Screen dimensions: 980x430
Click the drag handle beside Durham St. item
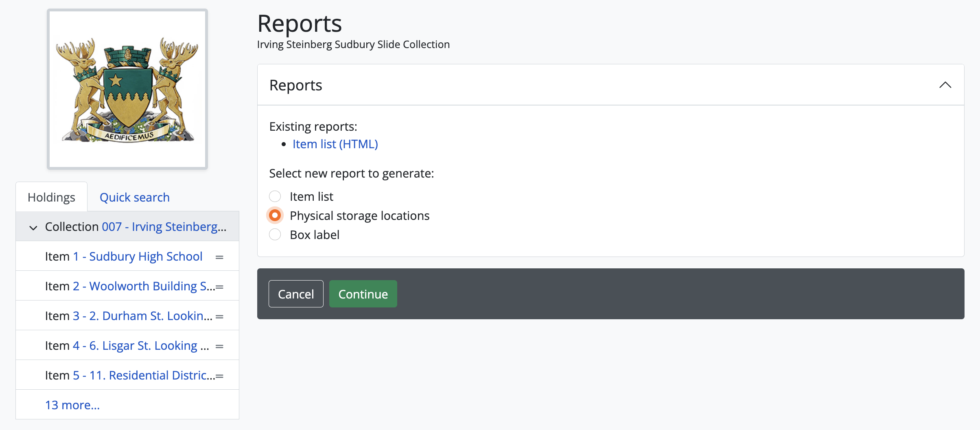click(x=219, y=316)
